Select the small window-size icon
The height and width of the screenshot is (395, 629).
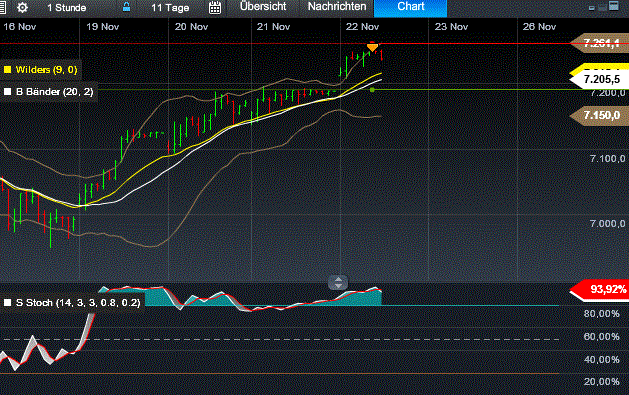(x=591, y=8)
